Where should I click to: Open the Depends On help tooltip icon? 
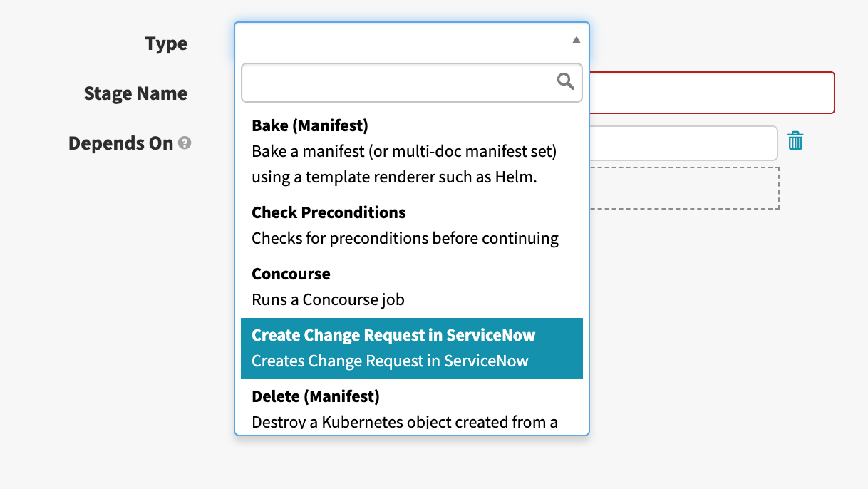click(185, 143)
